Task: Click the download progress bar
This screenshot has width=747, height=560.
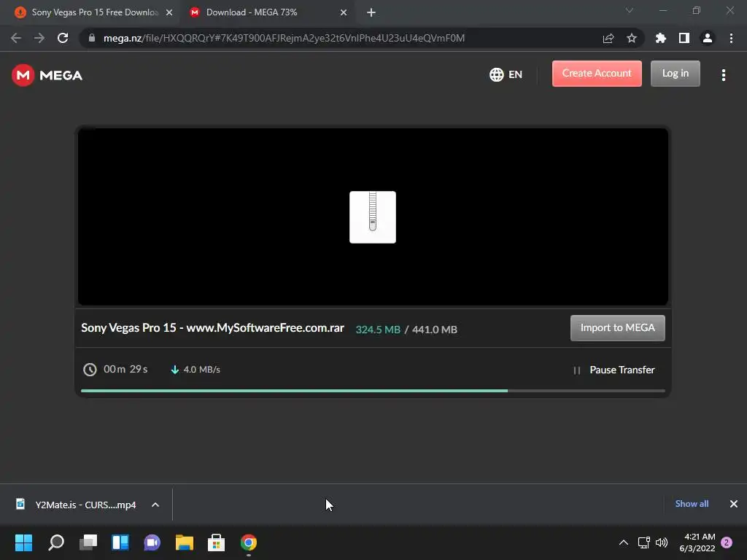Action: coord(373,391)
